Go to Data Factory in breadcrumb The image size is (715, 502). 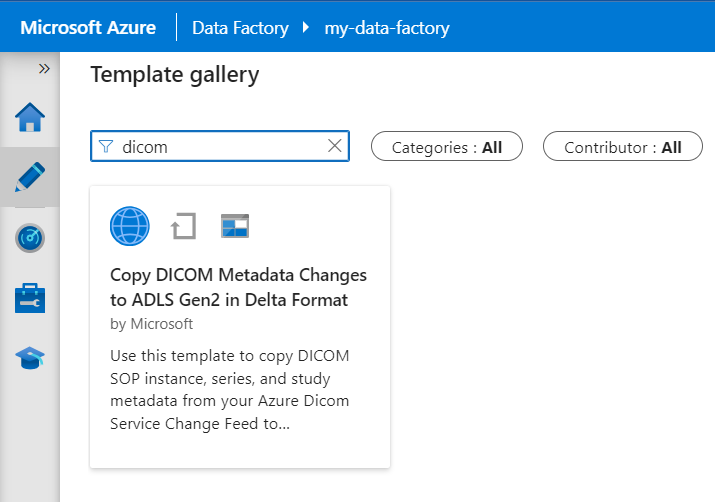tap(240, 27)
